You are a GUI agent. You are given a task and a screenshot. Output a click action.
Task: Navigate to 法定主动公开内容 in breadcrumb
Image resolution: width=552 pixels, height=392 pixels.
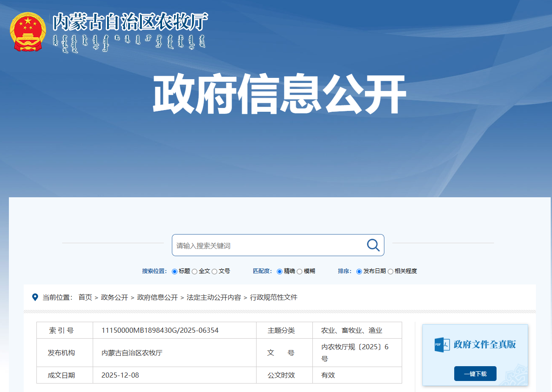213,297
